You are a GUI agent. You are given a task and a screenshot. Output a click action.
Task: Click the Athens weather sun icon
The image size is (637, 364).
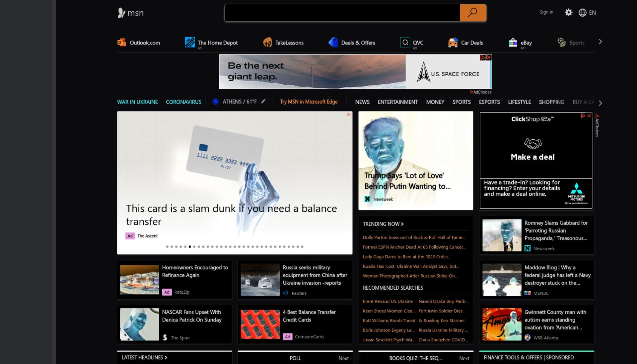[216, 102]
